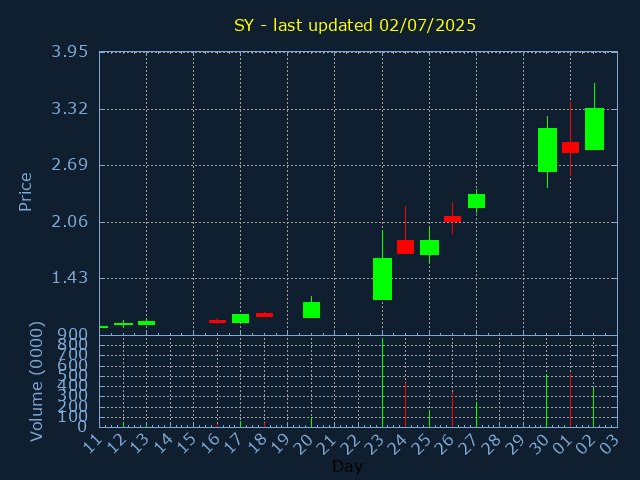
Task: Select the red candlestick for day 26
Action: (x=452, y=219)
